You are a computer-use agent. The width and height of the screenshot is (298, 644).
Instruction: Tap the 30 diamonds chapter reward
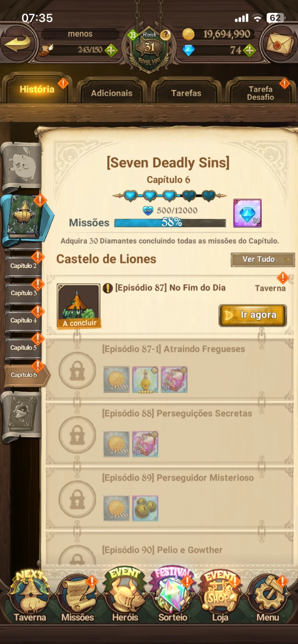pos(247,213)
